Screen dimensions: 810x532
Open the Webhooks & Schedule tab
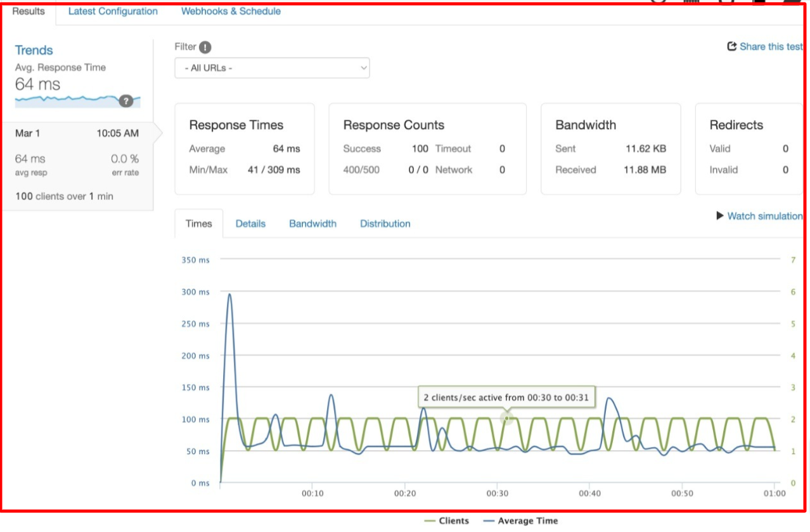click(x=231, y=11)
